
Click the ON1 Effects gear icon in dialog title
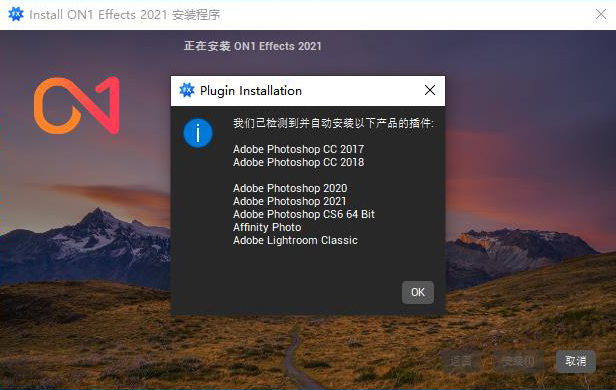tap(187, 90)
